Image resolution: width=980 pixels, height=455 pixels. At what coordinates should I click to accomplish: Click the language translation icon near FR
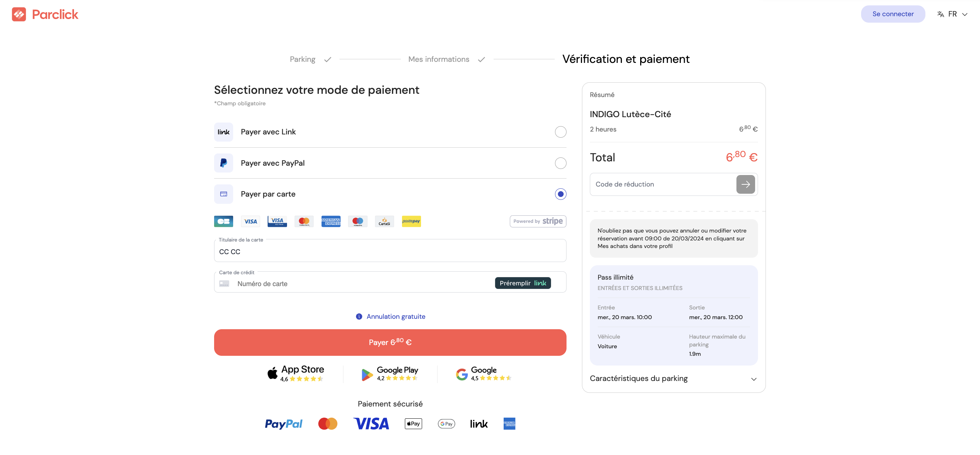pos(940,14)
